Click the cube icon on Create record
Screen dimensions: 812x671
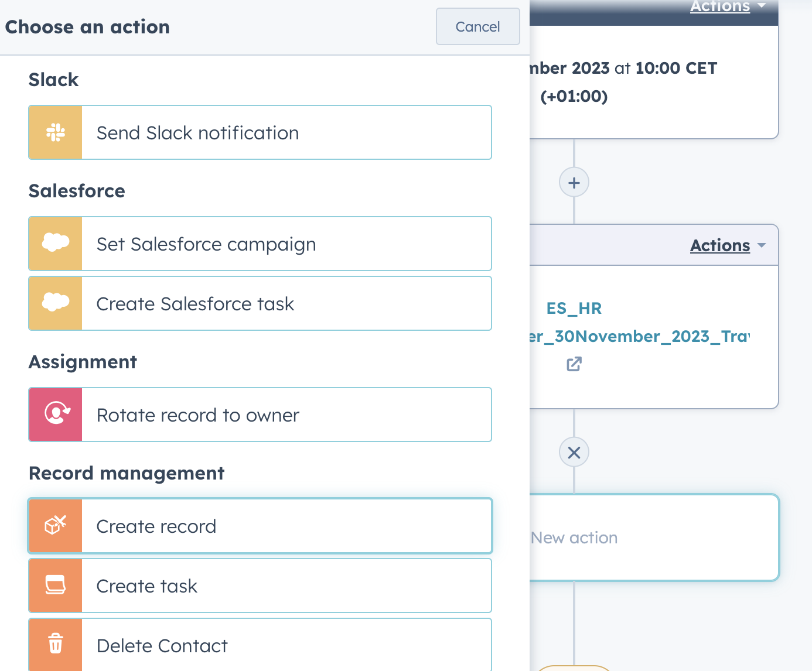click(55, 526)
